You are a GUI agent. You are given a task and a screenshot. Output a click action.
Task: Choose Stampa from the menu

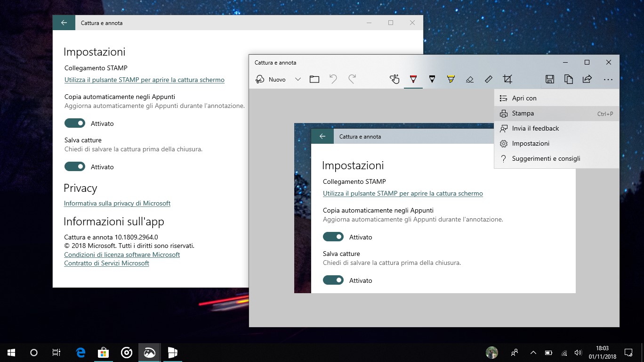[x=556, y=113]
